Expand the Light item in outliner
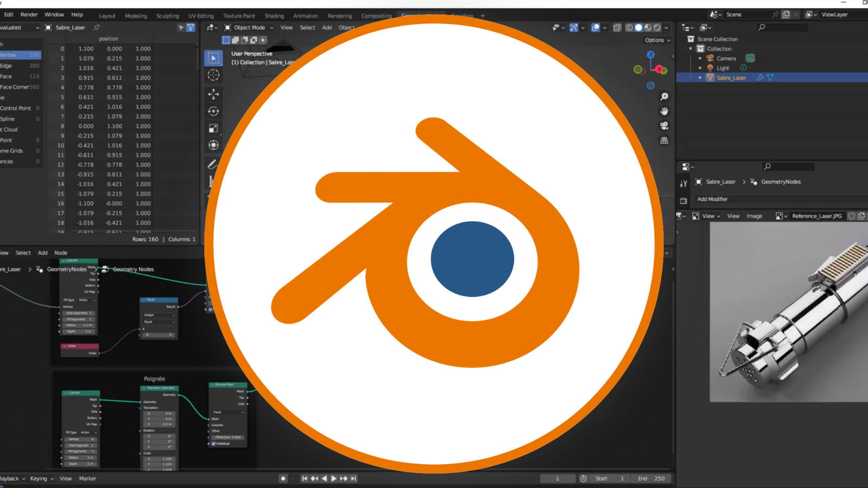The image size is (868, 488). (700, 68)
